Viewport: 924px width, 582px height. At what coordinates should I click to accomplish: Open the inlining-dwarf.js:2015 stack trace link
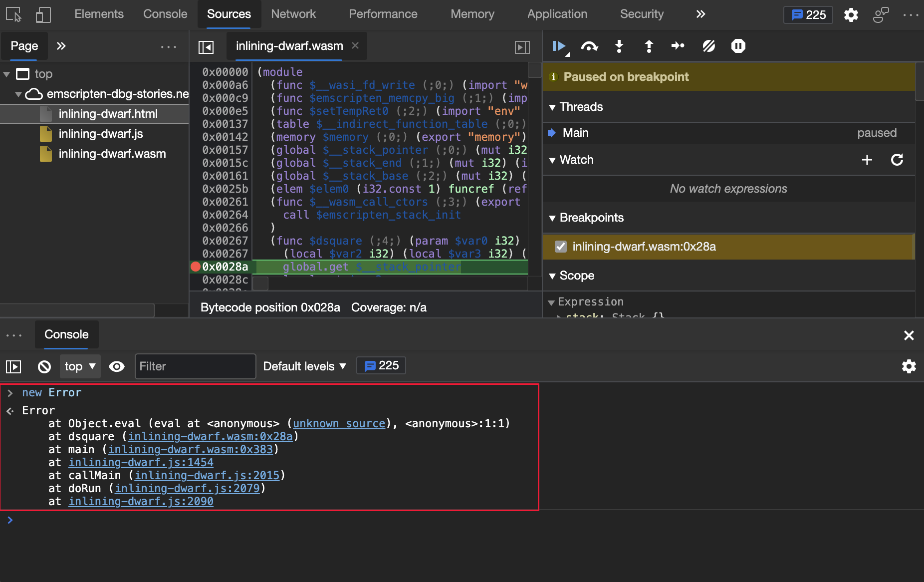coord(208,475)
